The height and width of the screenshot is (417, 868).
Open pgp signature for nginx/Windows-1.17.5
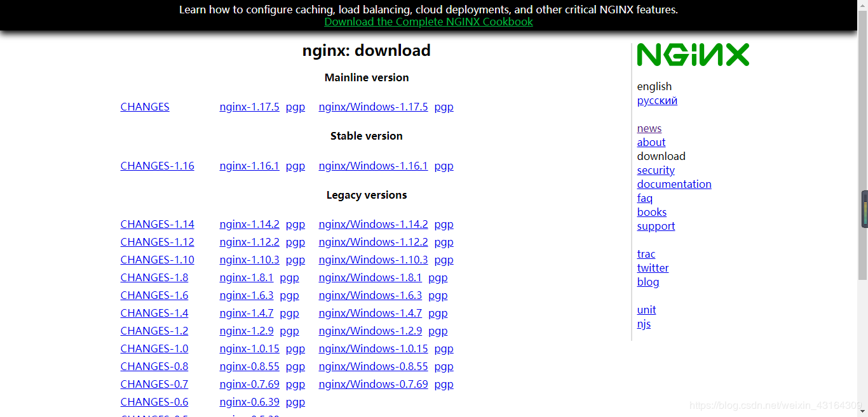(x=444, y=107)
